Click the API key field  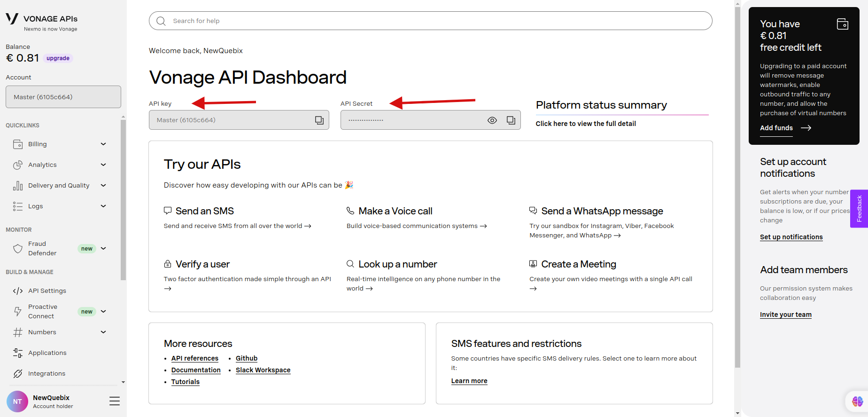click(x=239, y=120)
